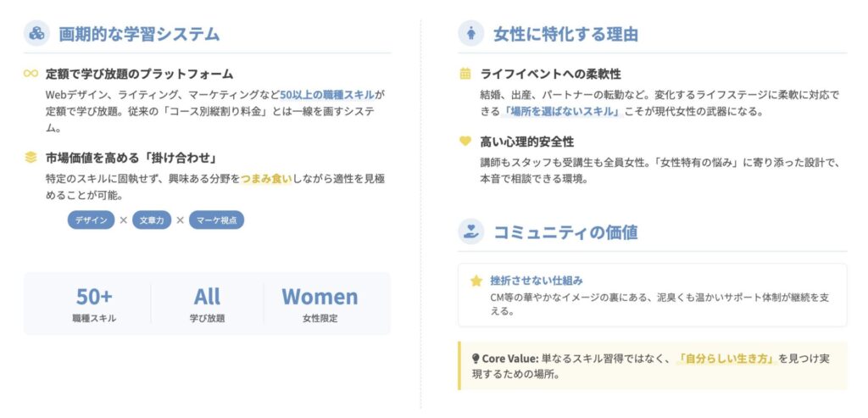Click the 自分らしい生き方 highlighted phrase
The width and height of the screenshot is (868, 418).
point(727,359)
